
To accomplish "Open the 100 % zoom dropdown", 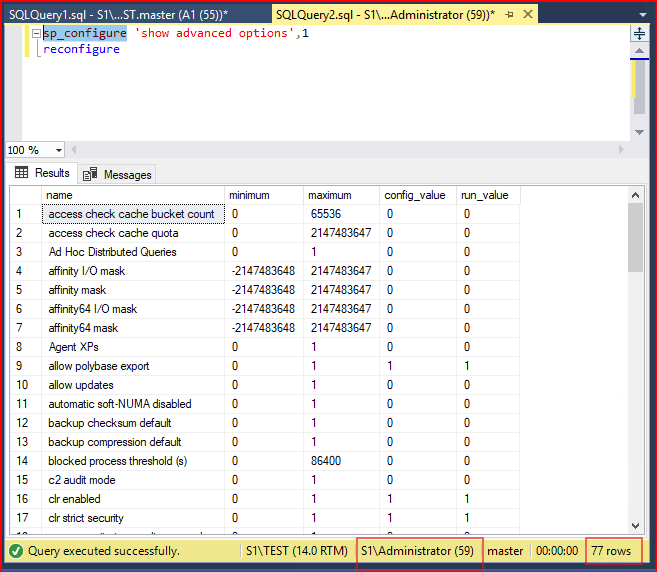I will [58, 150].
